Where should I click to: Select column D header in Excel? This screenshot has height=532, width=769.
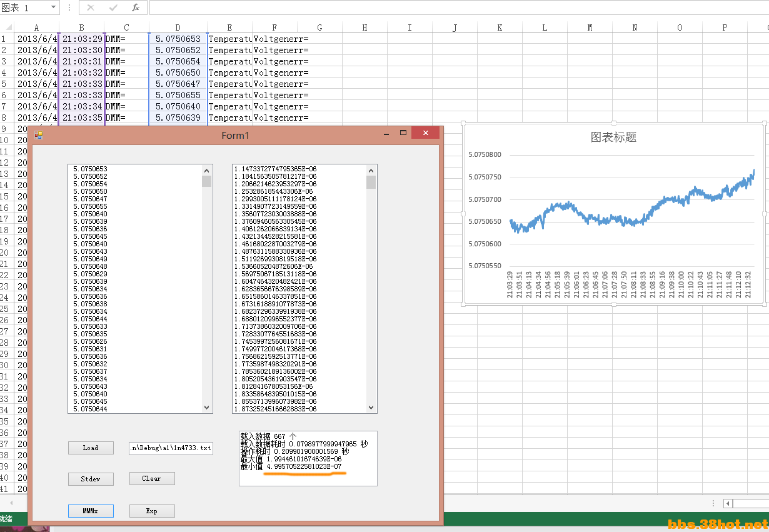click(x=178, y=28)
